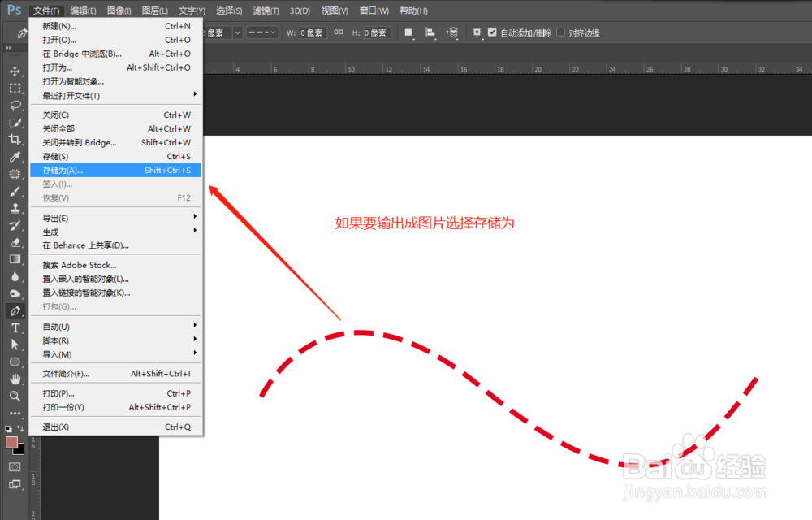Open the 滤镜(T) menu
812x520 pixels.
click(x=266, y=11)
